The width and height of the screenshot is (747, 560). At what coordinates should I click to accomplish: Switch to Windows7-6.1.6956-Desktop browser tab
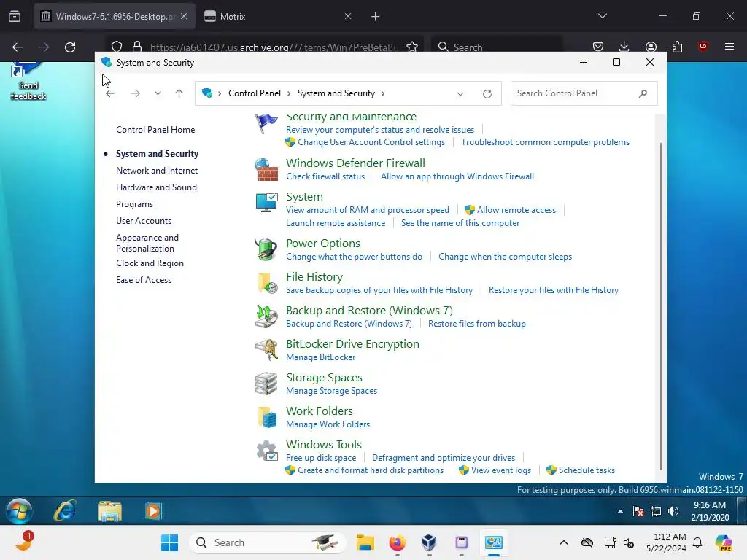click(115, 16)
